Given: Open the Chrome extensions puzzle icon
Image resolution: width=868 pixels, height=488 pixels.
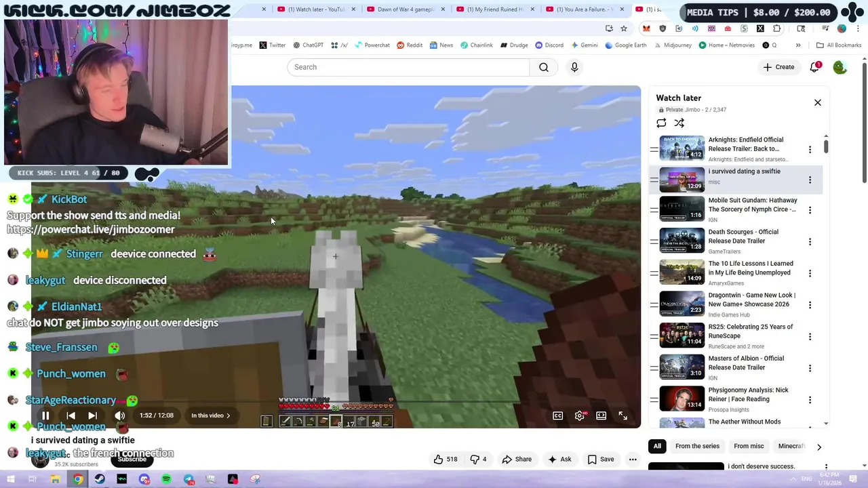Looking at the screenshot, I should [x=776, y=28].
